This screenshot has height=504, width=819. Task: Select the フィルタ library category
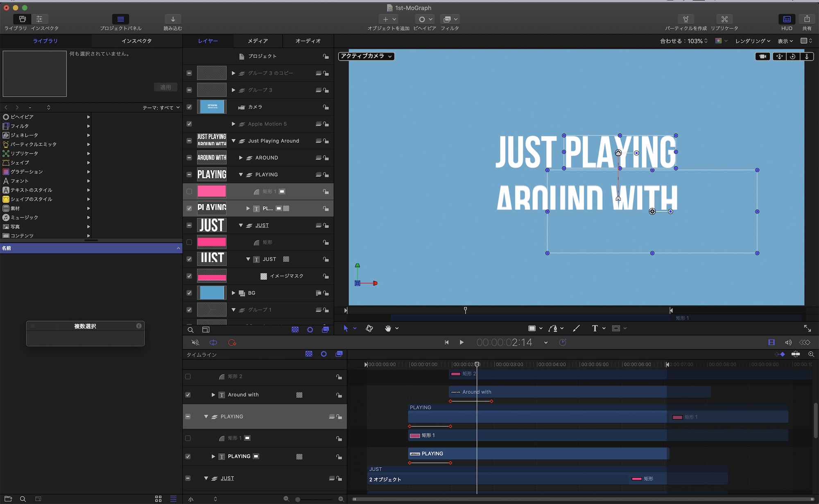(20, 126)
